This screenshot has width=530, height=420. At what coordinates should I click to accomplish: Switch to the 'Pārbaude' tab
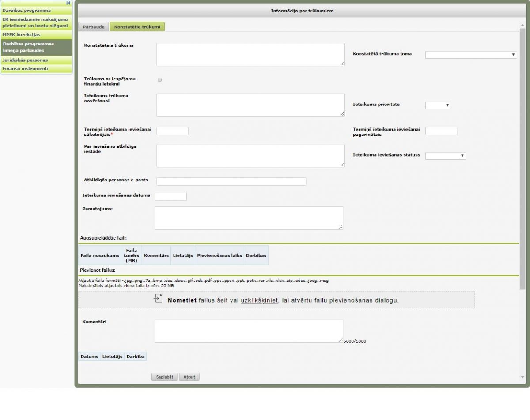pos(94,27)
